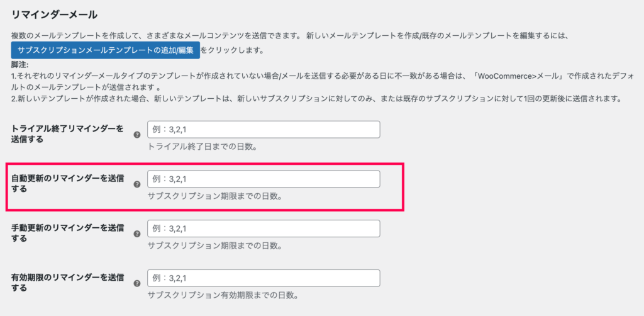Click the label 有効期限のリマインダーを送信する
This screenshot has width=644, height=316.
[x=67, y=283]
